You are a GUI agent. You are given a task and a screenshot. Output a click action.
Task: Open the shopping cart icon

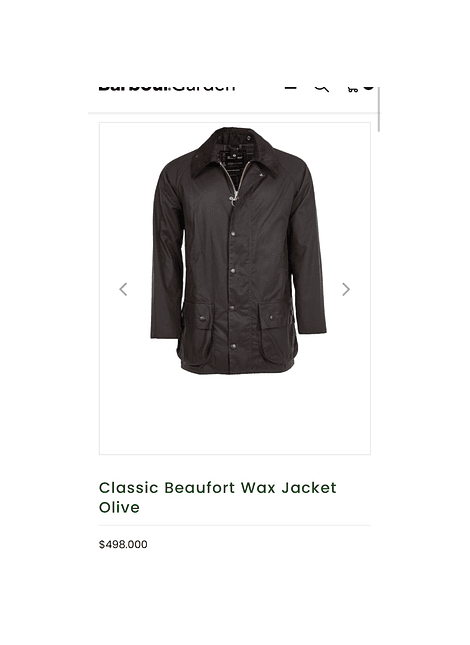353,89
